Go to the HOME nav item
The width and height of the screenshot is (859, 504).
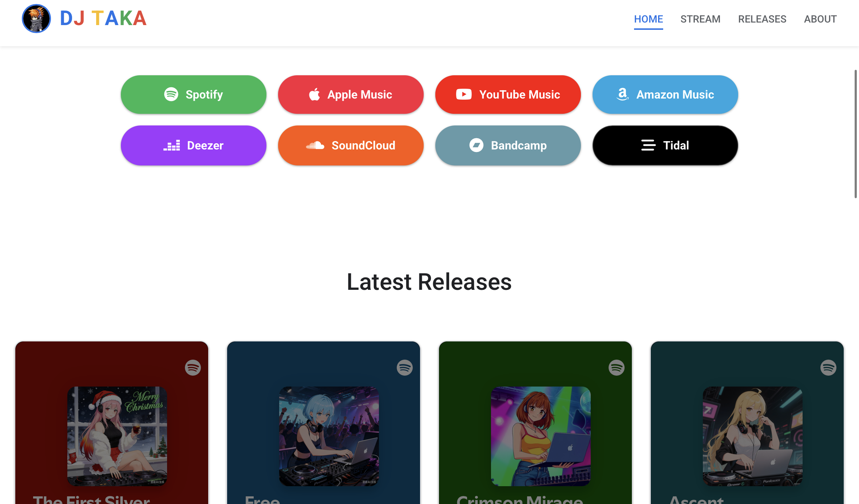point(649,19)
